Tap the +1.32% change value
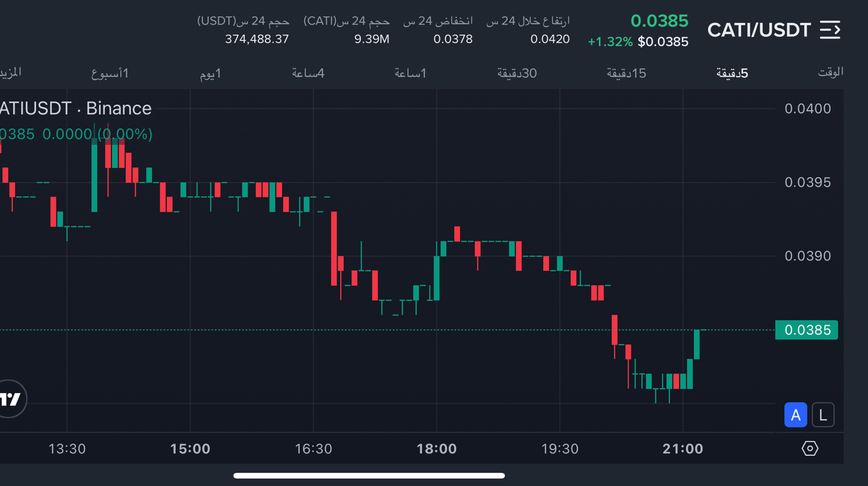868x486 pixels. click(x=610, y=42)
